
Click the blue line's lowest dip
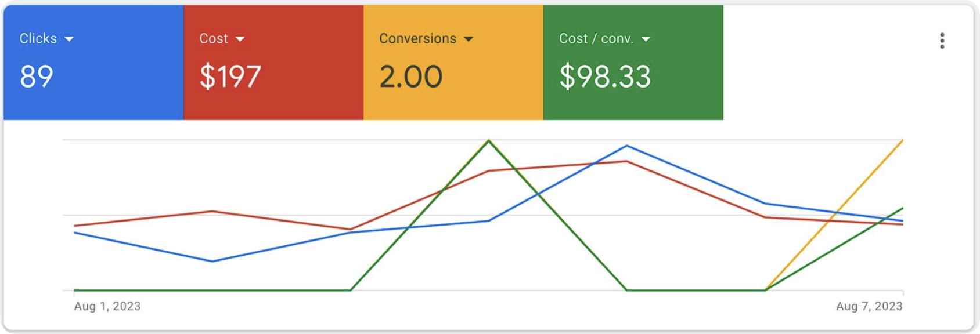coord(212,261)
